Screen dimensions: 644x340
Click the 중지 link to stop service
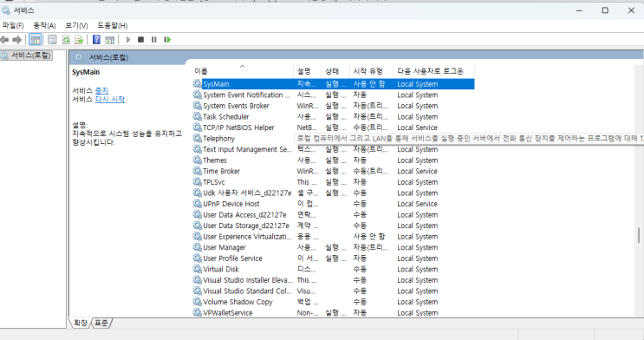coord(101,90)
